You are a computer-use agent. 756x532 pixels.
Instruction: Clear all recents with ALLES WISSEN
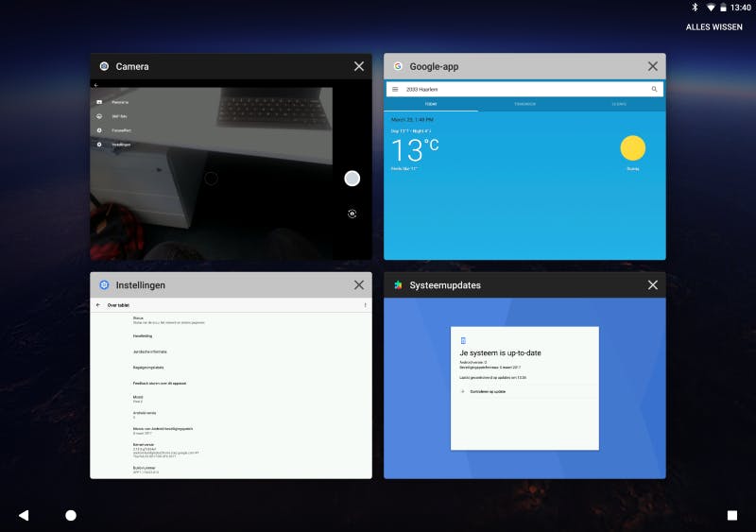coord(714,27)
